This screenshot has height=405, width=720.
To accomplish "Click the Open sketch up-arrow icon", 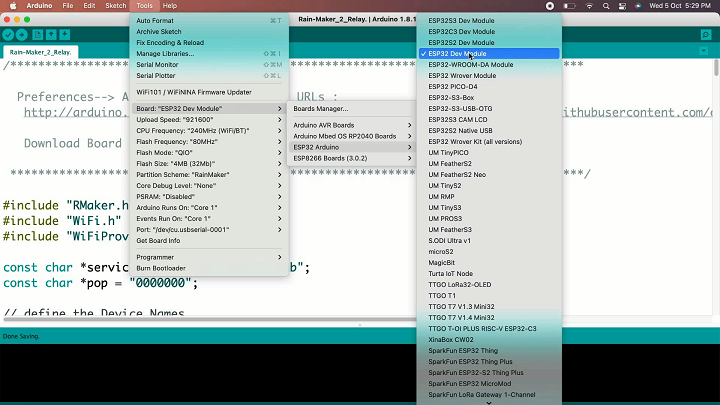I will coord(51,34).
